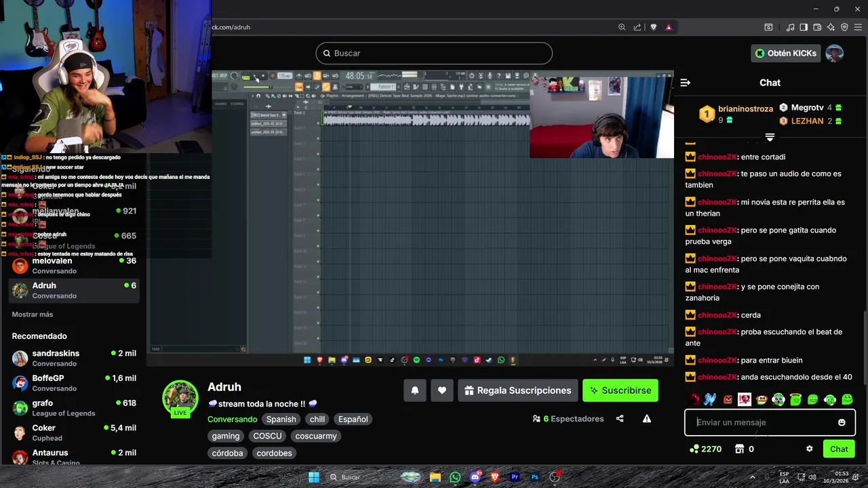Viewport: 868px width, 488px height.
Task: Click the Obtén KICKs button
Action: click(786, 53)
